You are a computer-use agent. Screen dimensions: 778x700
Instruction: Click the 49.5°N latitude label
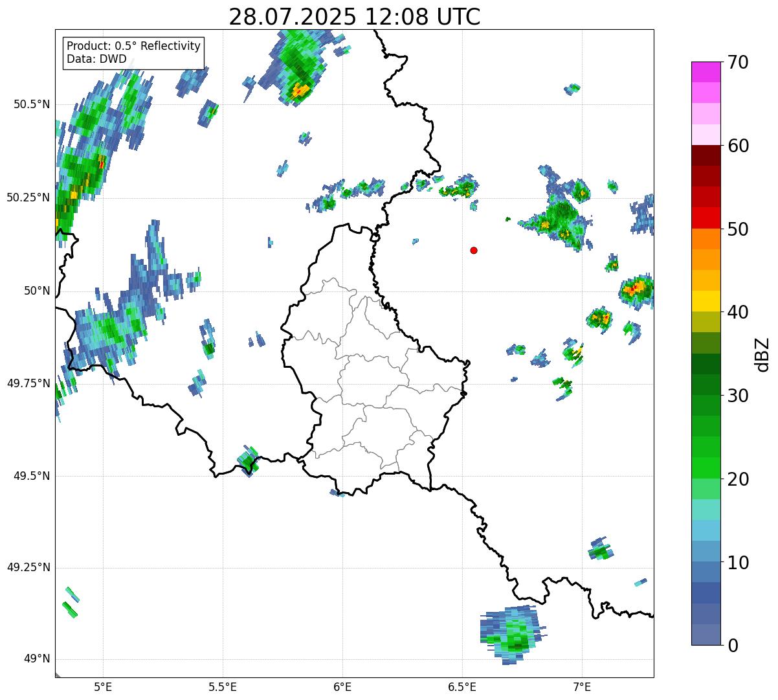(x=31, y=476)
